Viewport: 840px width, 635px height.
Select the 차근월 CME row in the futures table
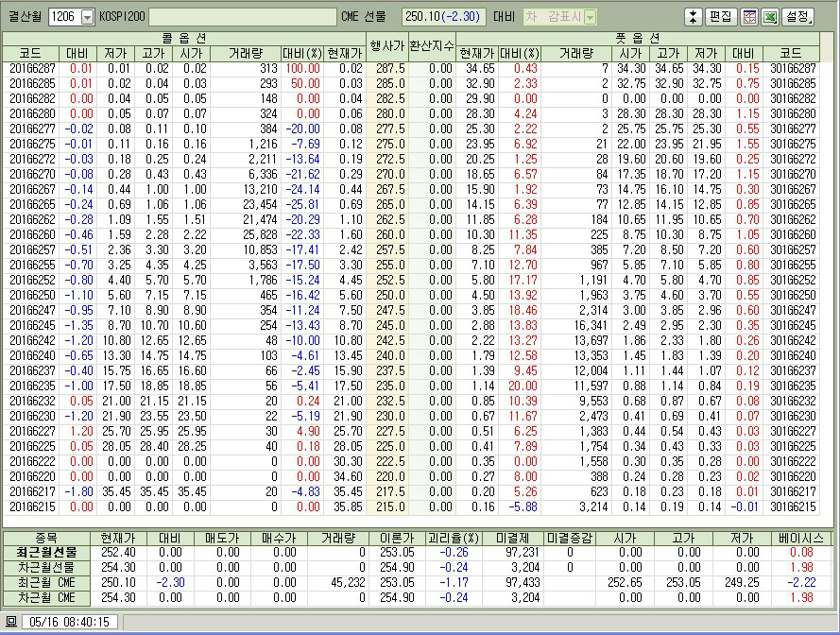coord(45,598)
